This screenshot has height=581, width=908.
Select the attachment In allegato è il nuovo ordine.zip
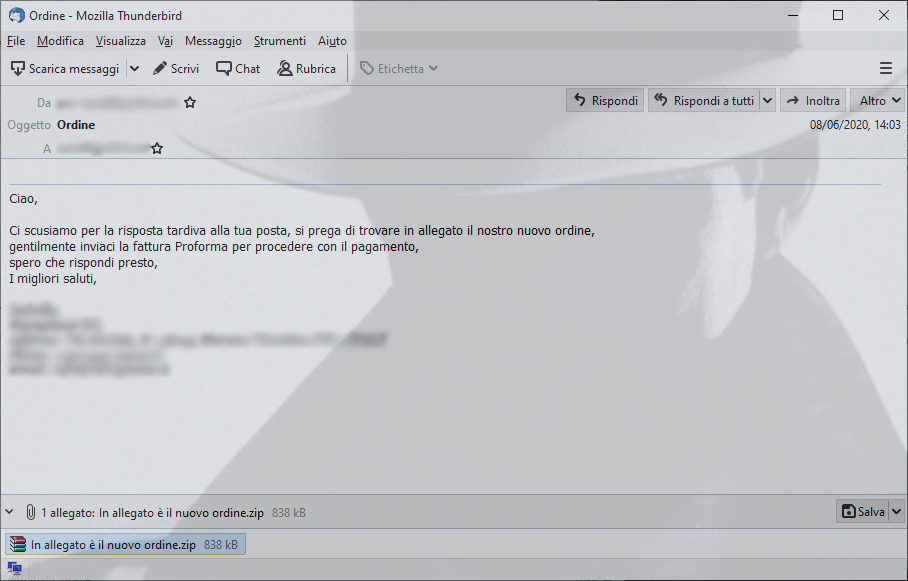click(x=126, y=545)
